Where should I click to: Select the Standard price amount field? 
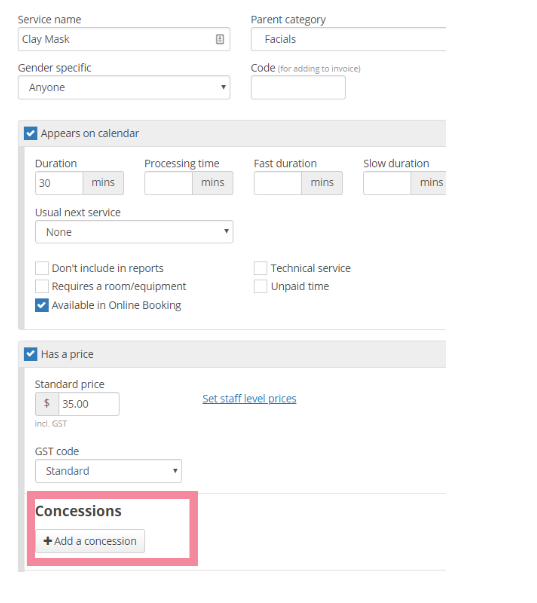pos(88,404)
